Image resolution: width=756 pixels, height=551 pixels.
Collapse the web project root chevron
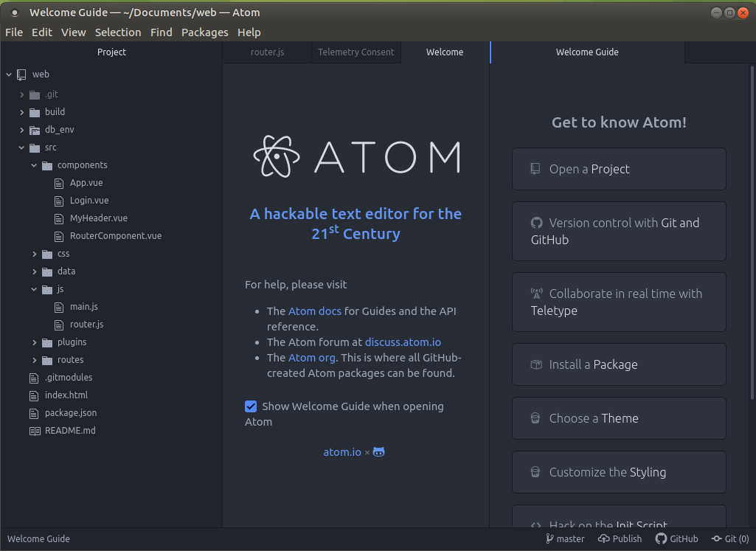tap(9, 74)
